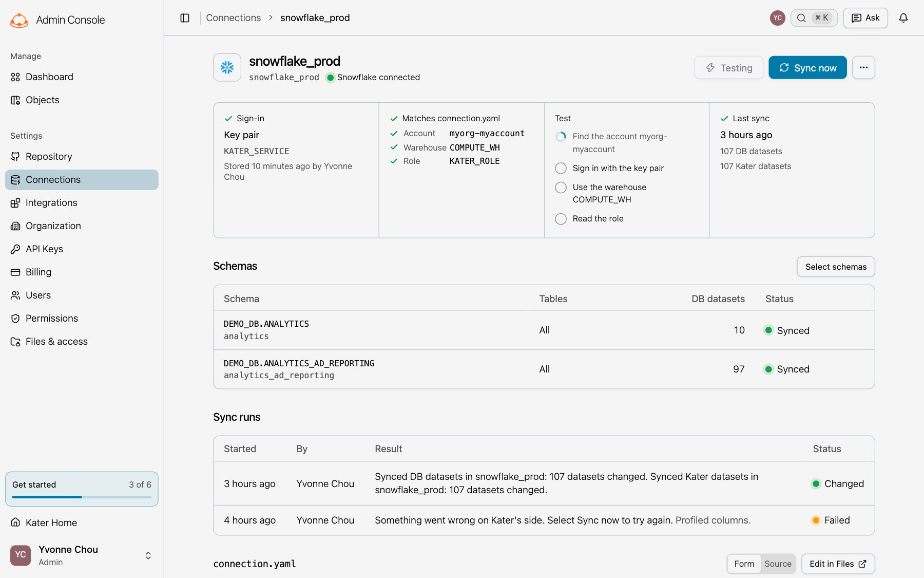Click Select schemas button
The height and width of the screenshot is (578, 924).
836,267
